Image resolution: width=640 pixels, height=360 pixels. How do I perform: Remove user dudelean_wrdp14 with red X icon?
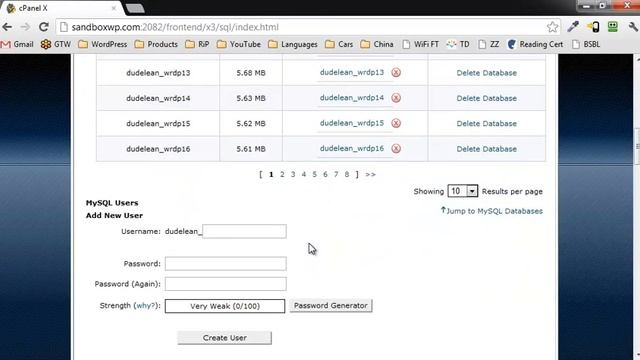coord(396,98)
